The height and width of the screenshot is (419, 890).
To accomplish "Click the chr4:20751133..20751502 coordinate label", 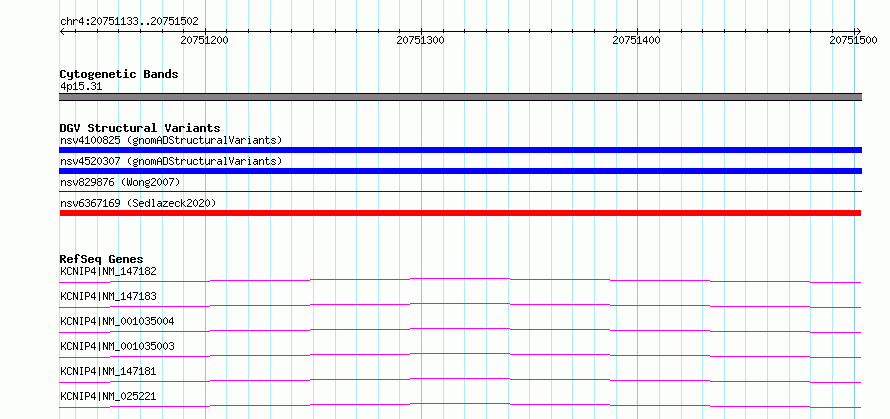I will coord(129,22).
